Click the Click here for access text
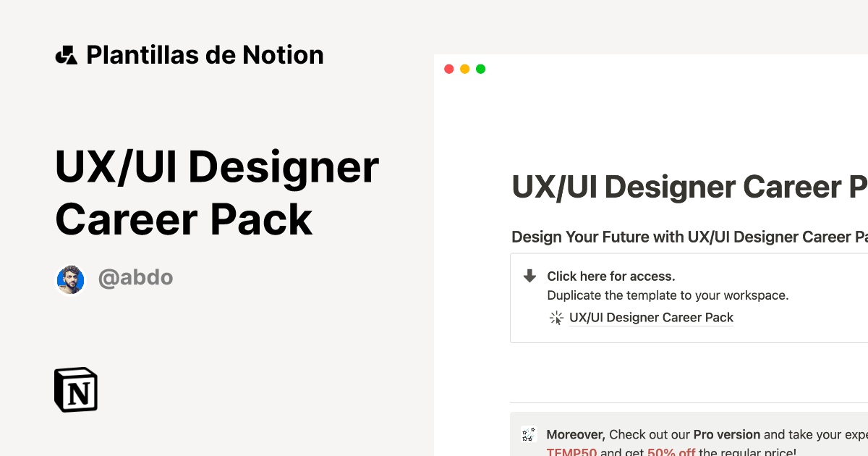This screenshot has width=868, height=456. click(610, 276)
